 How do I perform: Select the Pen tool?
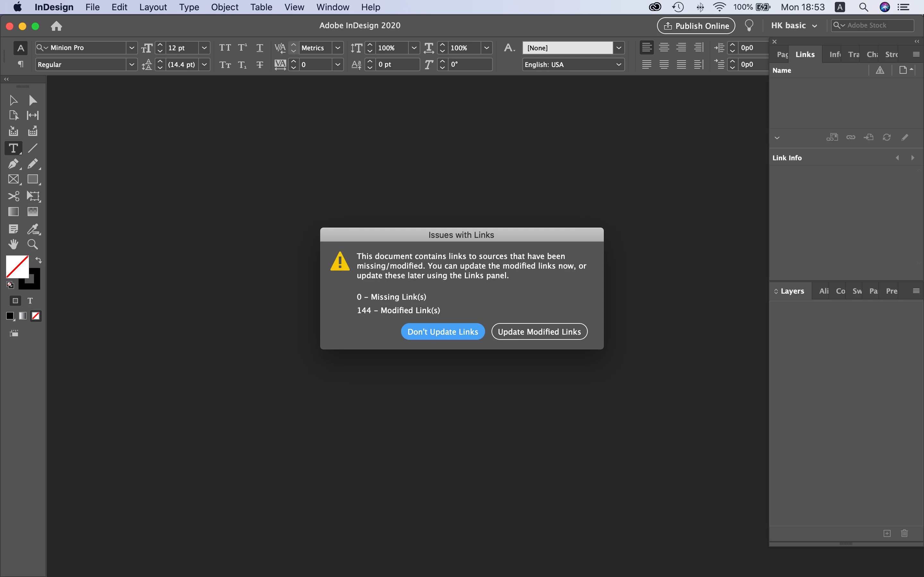13,164
